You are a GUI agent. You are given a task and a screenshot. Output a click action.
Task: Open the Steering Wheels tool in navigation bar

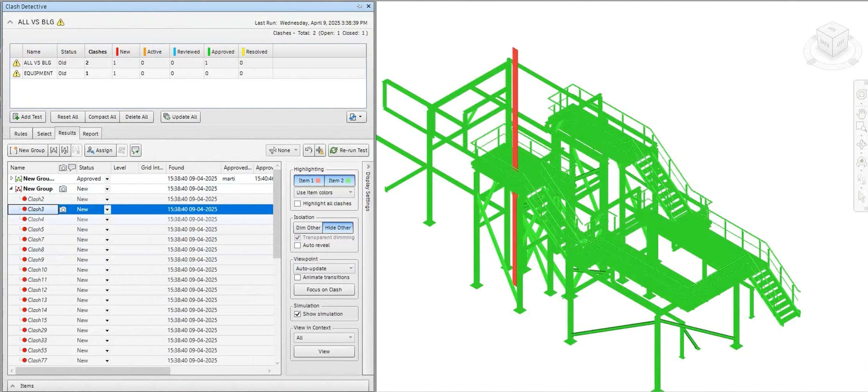[x=861, y=95]
